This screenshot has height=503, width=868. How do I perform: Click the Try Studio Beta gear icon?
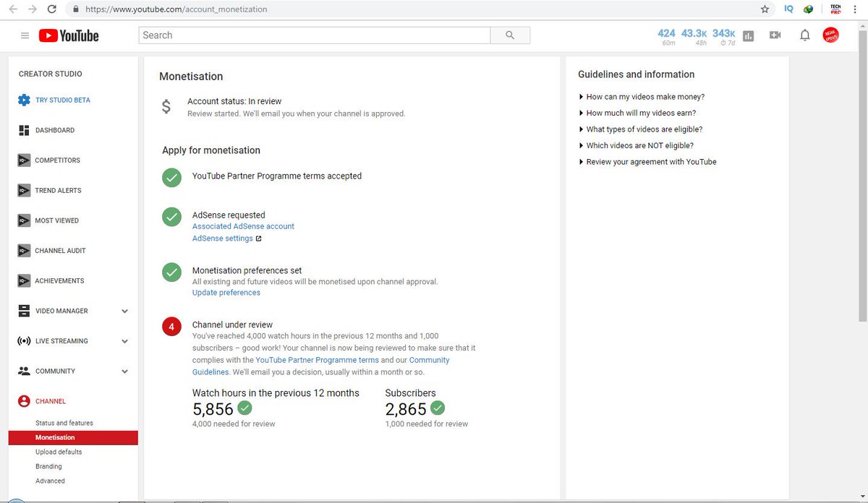24,100
